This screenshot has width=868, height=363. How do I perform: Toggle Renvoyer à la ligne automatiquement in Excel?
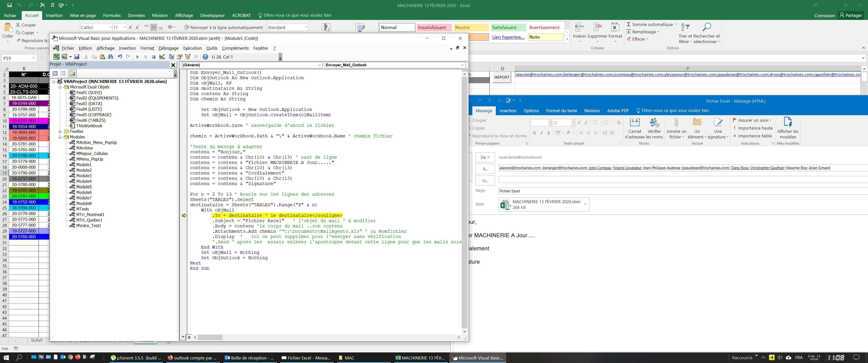[224, 27]
